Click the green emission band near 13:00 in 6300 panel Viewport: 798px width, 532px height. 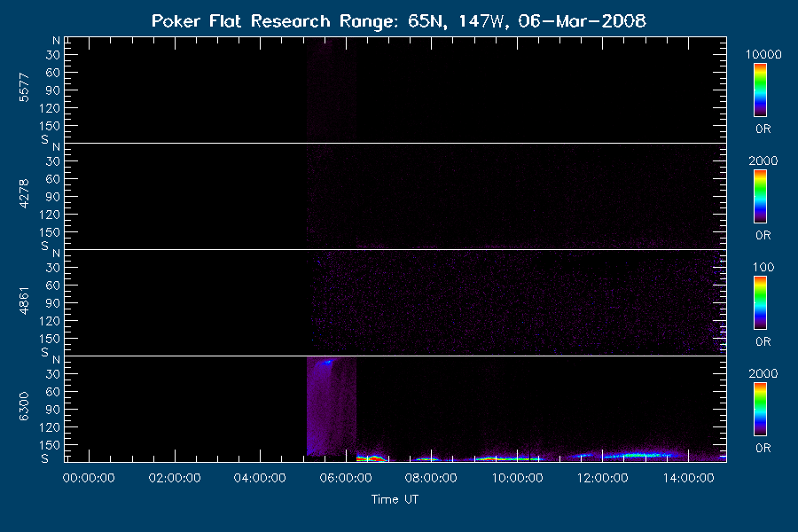[x=639, y=455]
